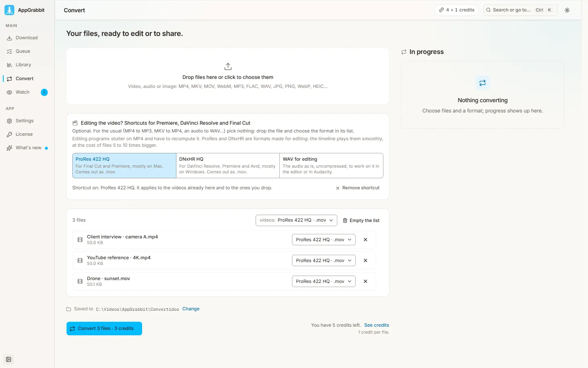Select the Convert sidebar item

coord(27,79)
